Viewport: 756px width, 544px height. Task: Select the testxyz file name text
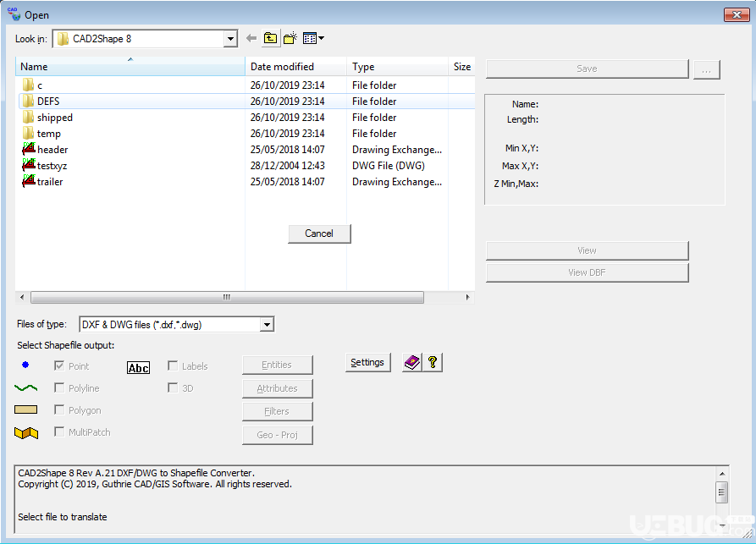coord(52,166)
